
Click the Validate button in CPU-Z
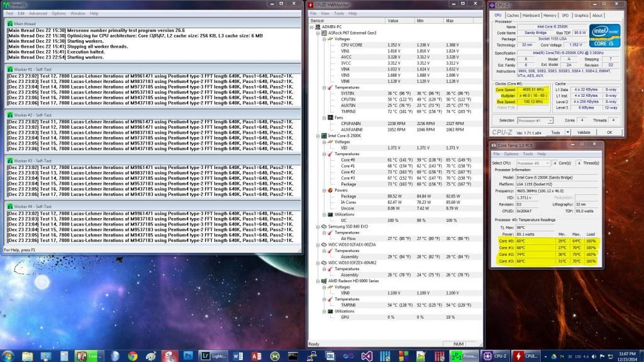pyautogui.click(x=584, y=133)
